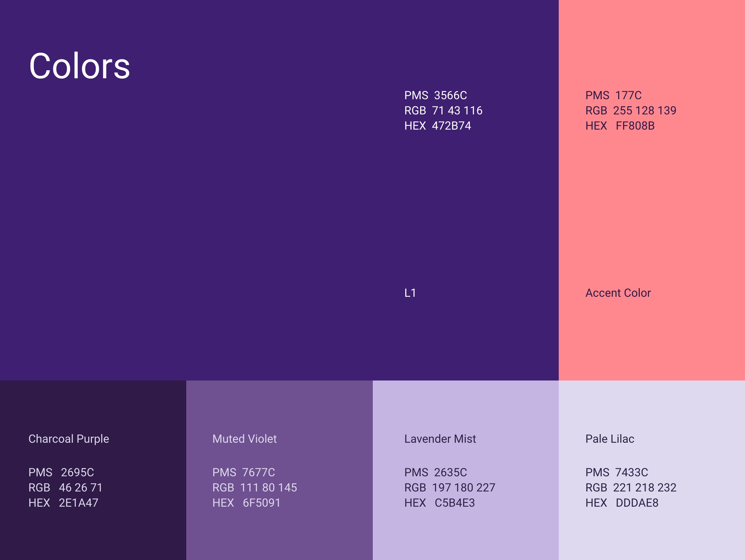The height and width of the screenshot is (560, 745).
Task: Click the PMS 7433C text
Action: pos(616,472)
